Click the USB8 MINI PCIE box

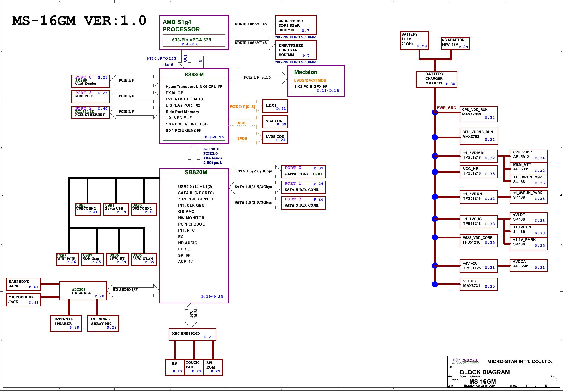coord(67,259)
